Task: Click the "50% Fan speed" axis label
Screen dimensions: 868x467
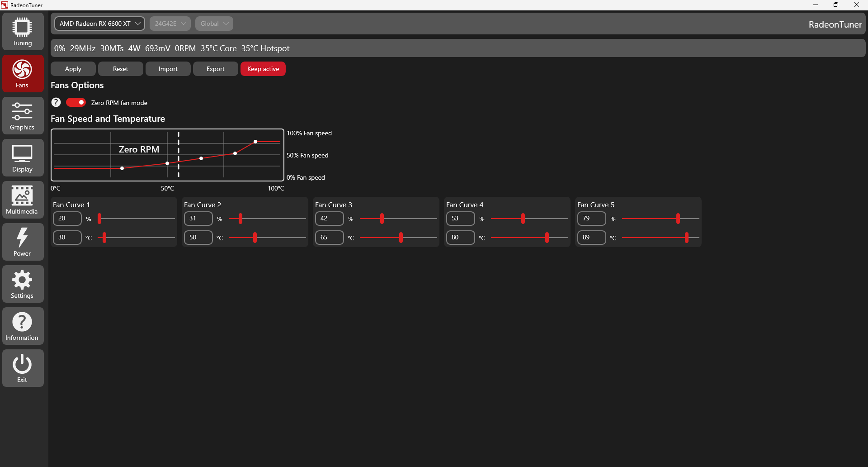Action: point(307,155)
